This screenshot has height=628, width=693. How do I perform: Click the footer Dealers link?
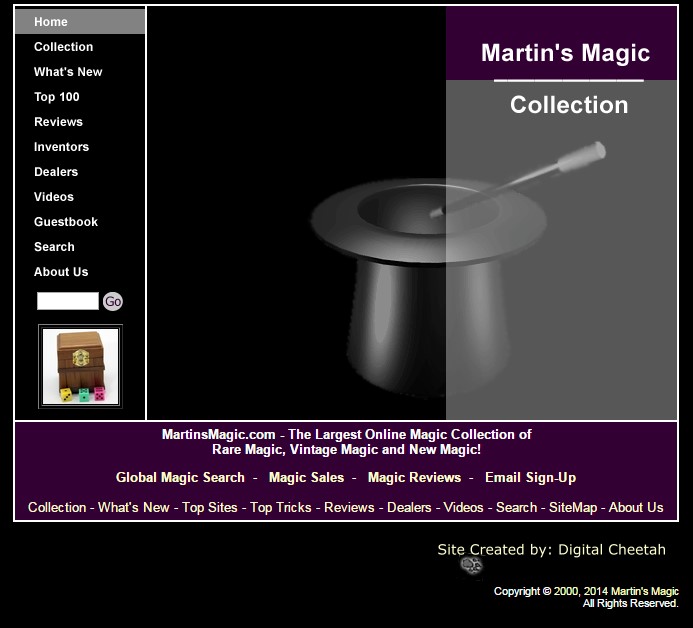coord(409,507)
